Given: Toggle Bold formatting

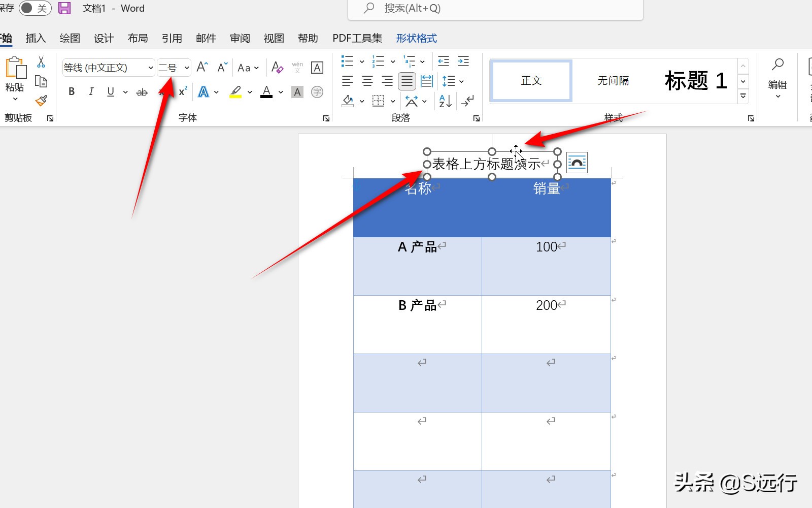Looking at the screenshot, I should (x=72, y=91).
